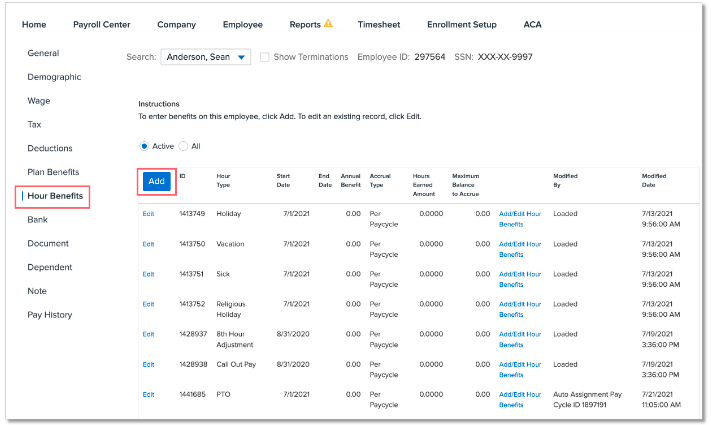711x425 pixels.
Task: Edit the Call Out Pay record
Action: (x=148, y=364)
